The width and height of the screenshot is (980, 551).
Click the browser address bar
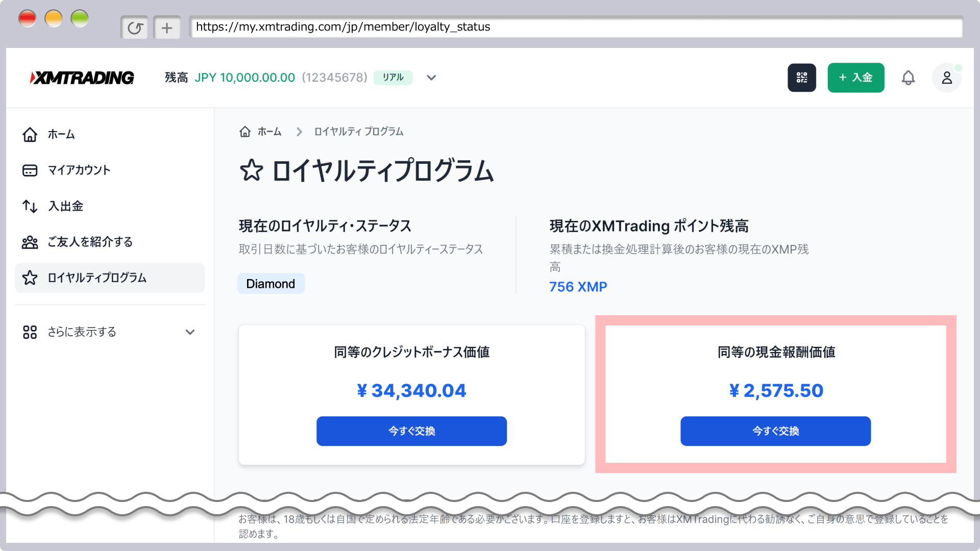[x=576, y=27]
